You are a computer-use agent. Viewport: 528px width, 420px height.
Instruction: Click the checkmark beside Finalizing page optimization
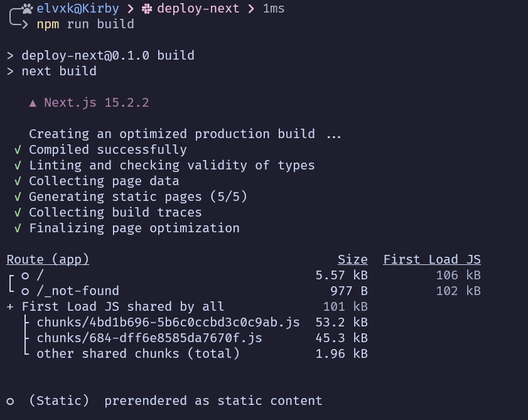point(18,229)
